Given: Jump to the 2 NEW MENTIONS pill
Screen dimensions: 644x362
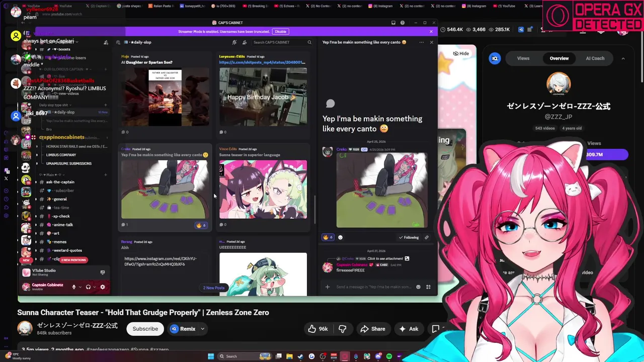Looking at the screenshot, I should 73,260.
